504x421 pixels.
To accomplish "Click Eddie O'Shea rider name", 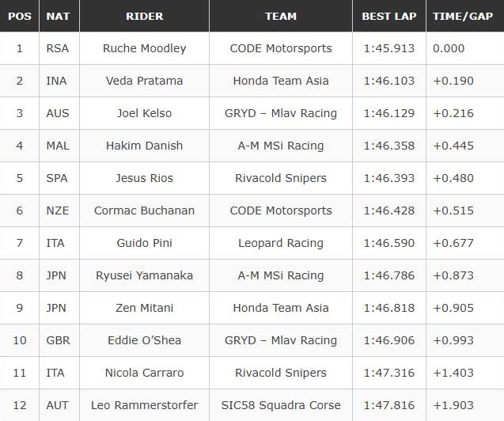I will (x=144, y=340).
